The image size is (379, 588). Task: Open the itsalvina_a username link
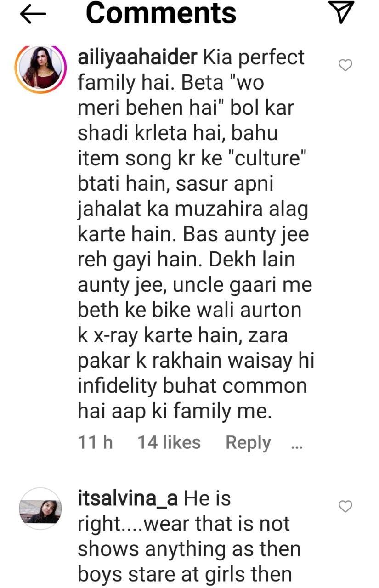pyautogui.click(x=128, y=499)
